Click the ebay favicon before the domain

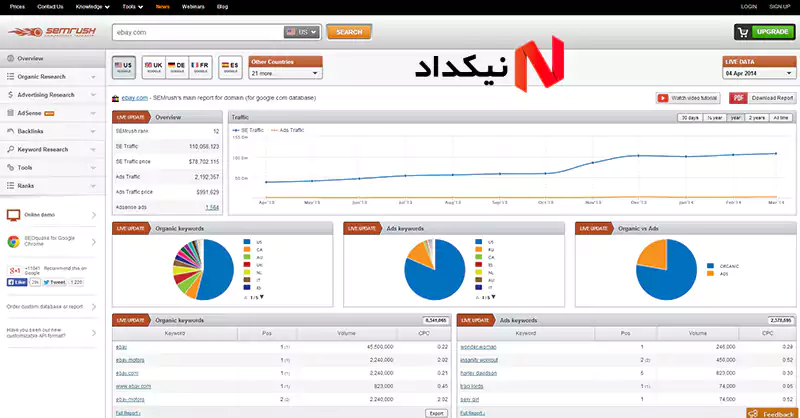click(116, 98)
